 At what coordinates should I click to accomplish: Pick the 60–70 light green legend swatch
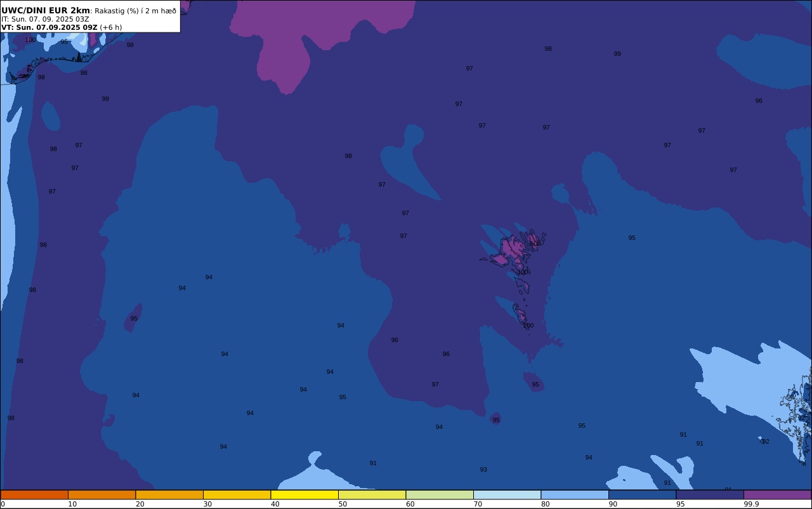(440, 494)
